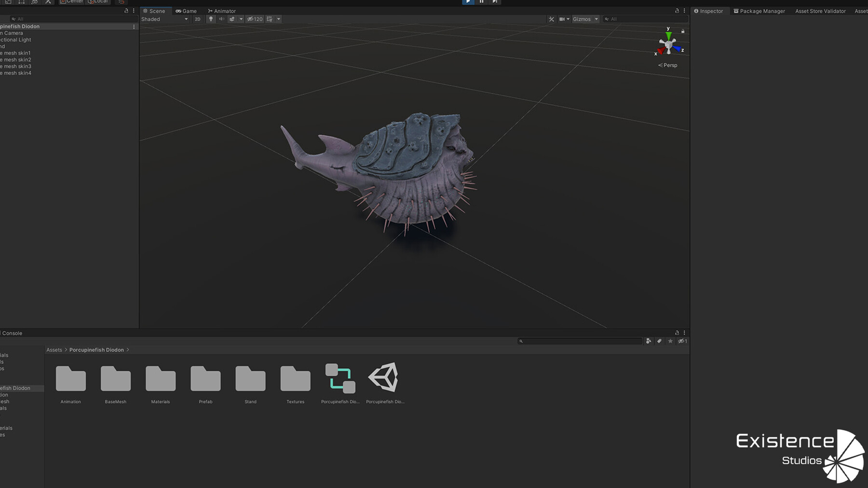Viewport: 868px width, 488px height.
Task: Open the Shaded draw mode dropdown
Action: pyautogui.click(x=164, y=19)
